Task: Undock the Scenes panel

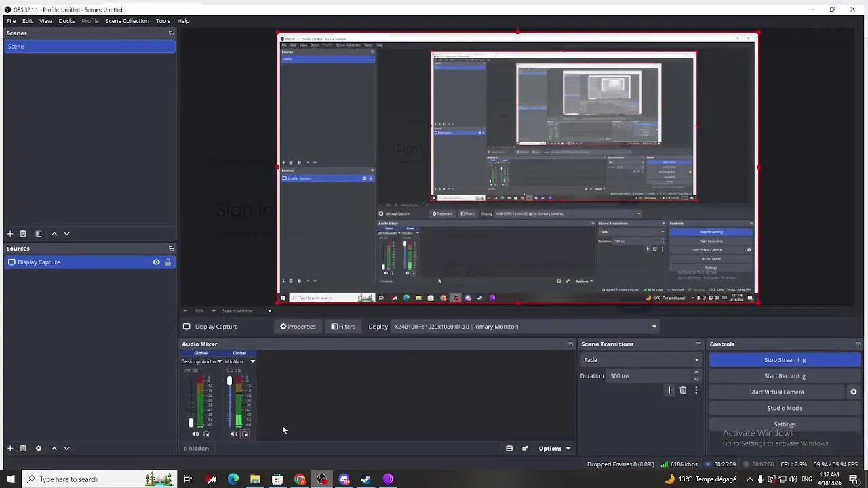Action: [171, 33]
